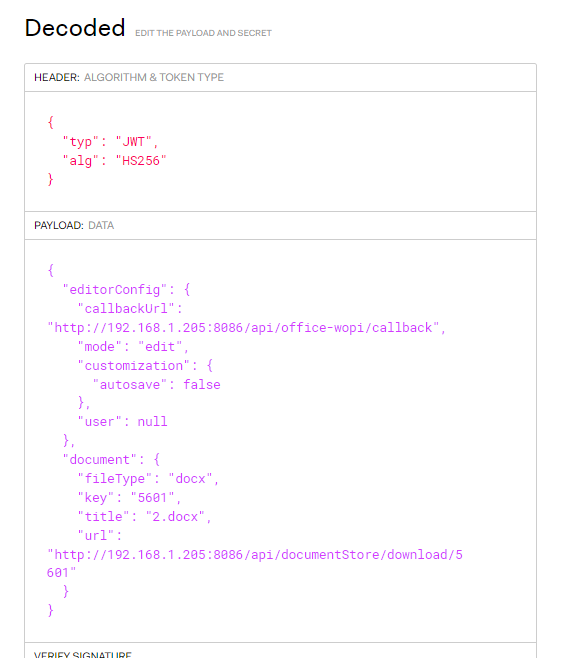This screenshot has width=570, height=658.
Task: Click the "typ": "JWT" line in header
Action: tap(110, 142)
